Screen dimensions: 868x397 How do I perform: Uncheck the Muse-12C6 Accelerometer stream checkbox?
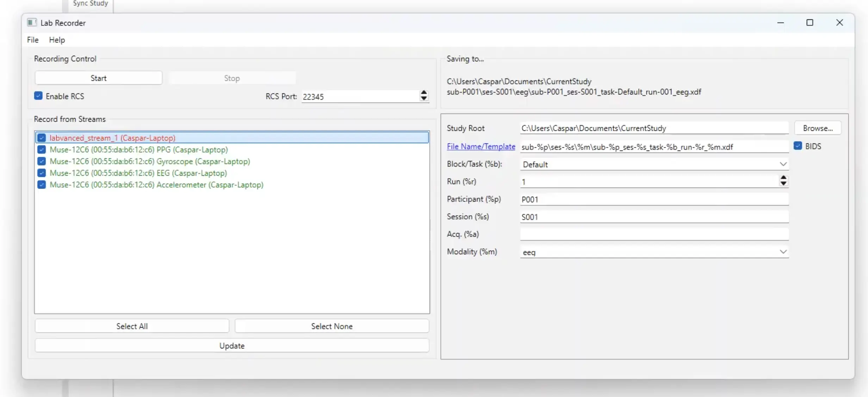click(42, 185)
